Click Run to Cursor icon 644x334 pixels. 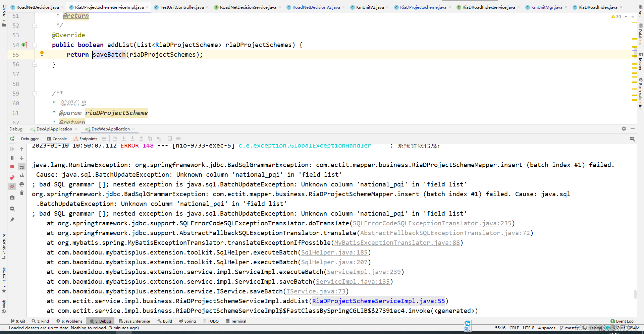point(159,138)
